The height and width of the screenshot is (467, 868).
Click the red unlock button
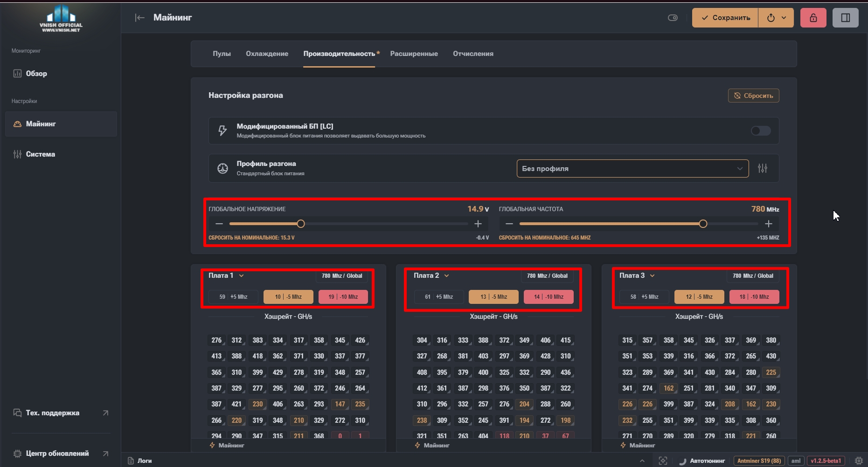(x=813, y=18)
